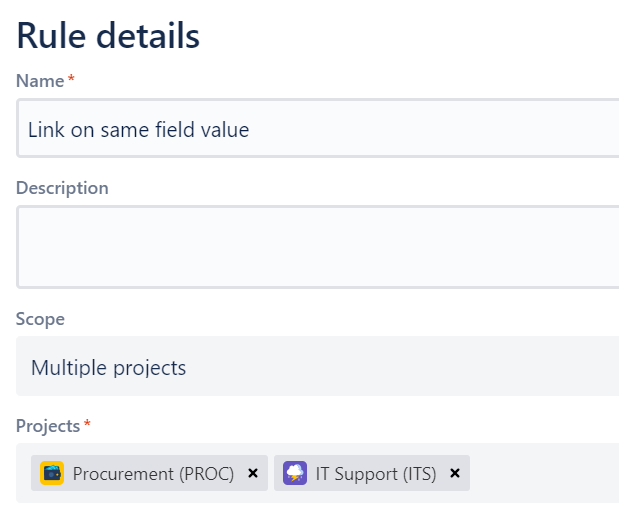This screenshot has width=619, height=520.
Task: Click the 'Rule details' heading
Action: point(108,36)
